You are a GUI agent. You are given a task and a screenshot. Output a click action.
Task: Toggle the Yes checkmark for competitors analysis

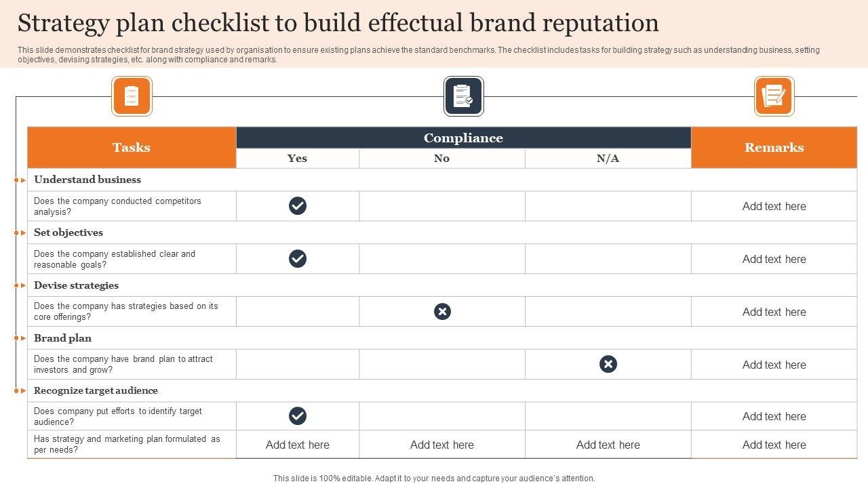tap(298, 206)
